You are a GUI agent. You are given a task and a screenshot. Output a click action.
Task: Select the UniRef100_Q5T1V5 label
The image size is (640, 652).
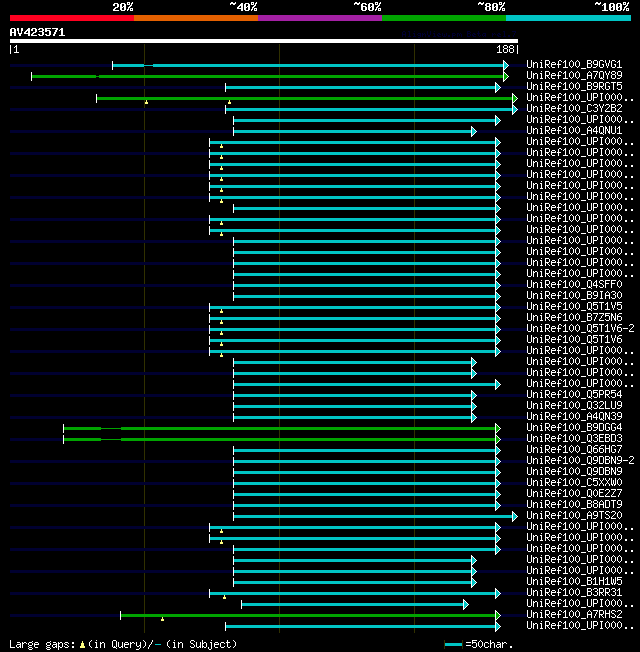pyautogui.click(x=574, y=306)
